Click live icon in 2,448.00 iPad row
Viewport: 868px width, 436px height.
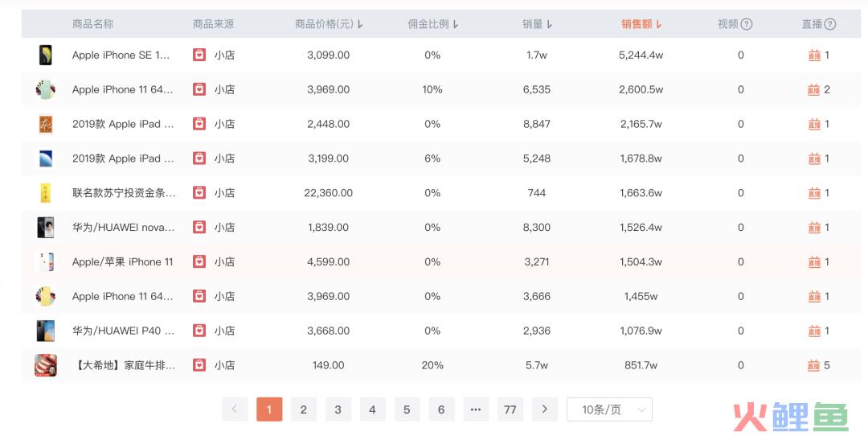pos(813,124)
